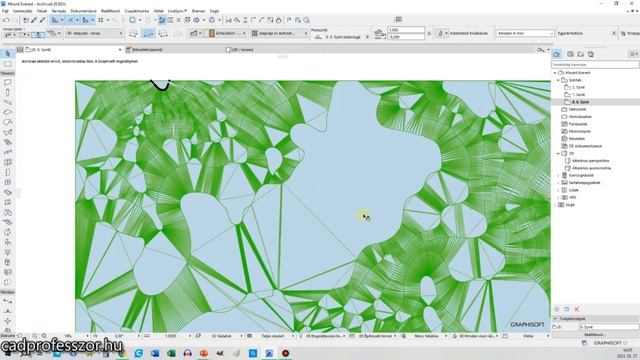
Task: Click the material color swatch in info box
Action: (x=212, y=33)
